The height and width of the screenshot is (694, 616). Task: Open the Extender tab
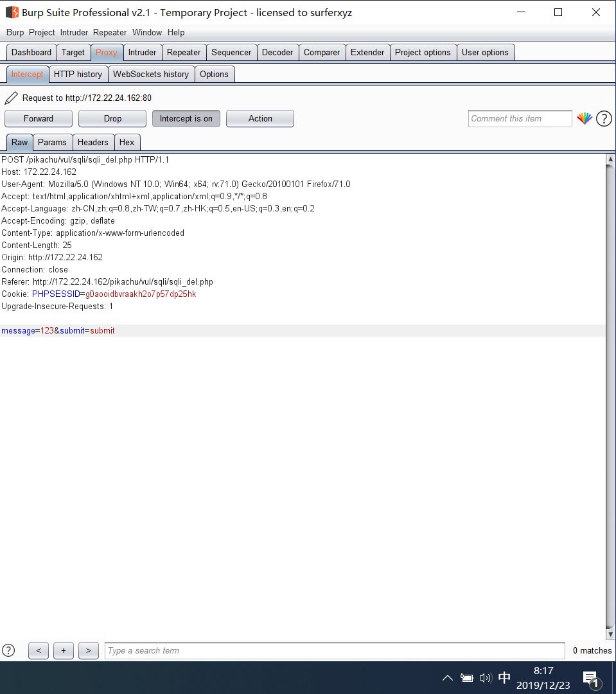[367, 52]
